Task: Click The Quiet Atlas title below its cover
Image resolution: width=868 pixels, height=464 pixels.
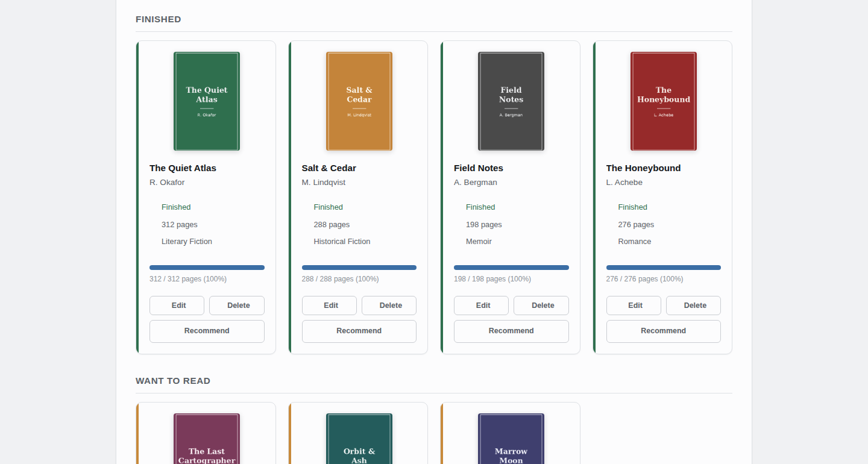Action: 183,168
